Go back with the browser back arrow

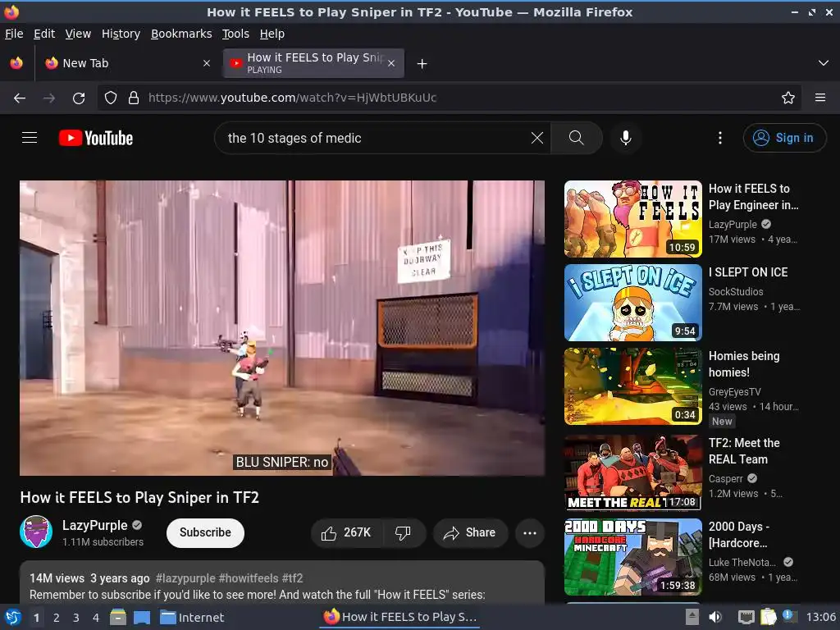pos(20,98)
